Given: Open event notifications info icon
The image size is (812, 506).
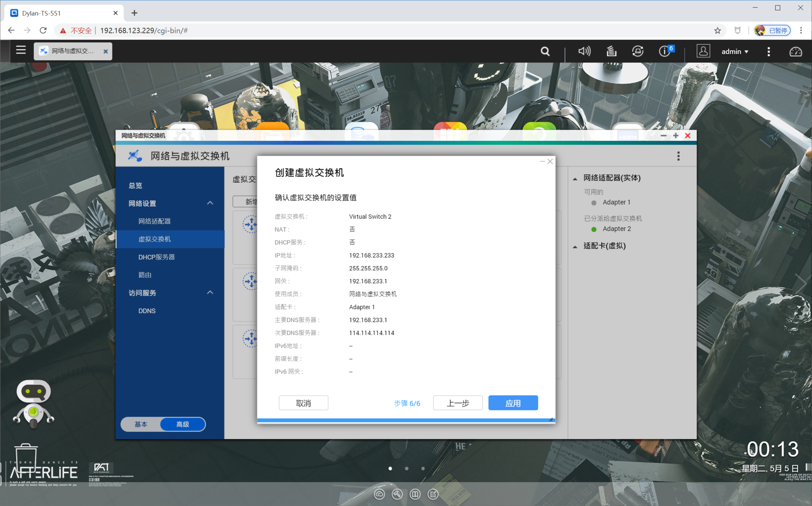Looking at the screenshot, I should pos(664,52).
